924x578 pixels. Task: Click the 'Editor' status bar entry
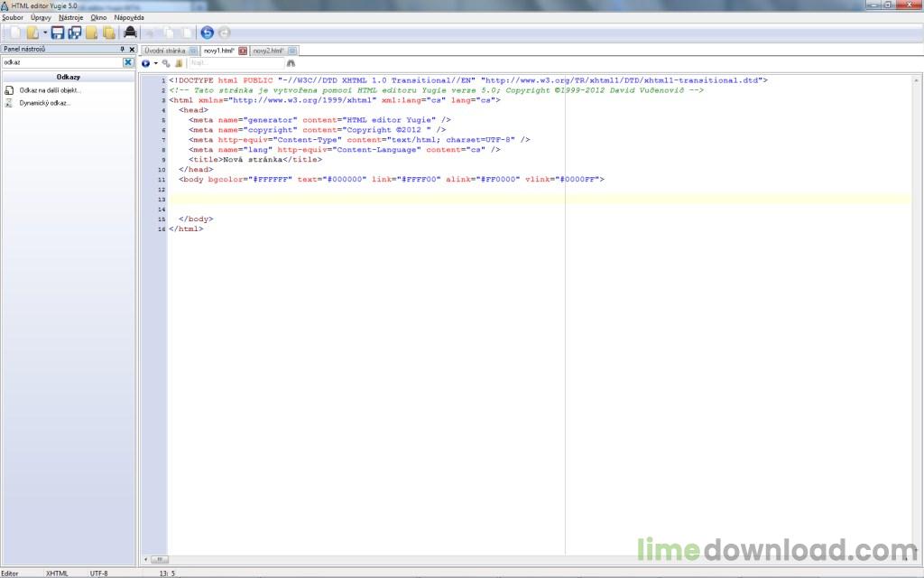click(10, 573)
